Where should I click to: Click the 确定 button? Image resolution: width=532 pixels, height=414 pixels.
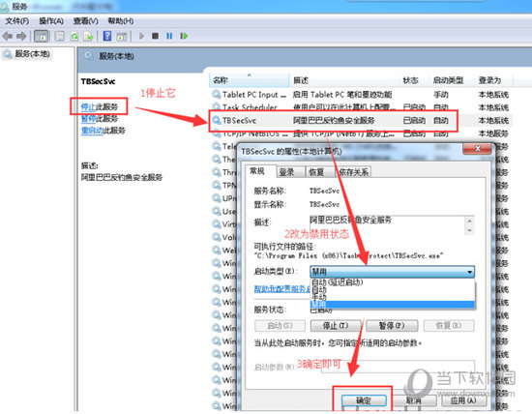tap(364, 400)
